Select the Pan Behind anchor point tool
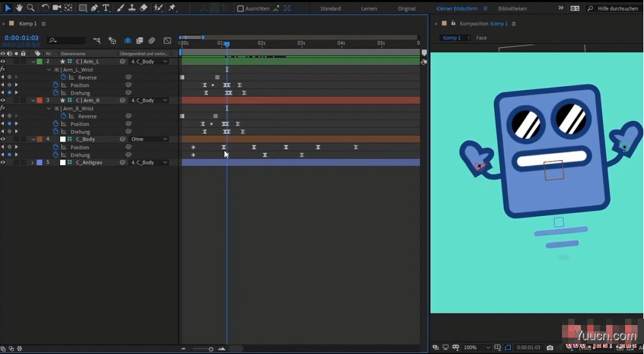This screenshot has width=644, height=354. [69, 8]
